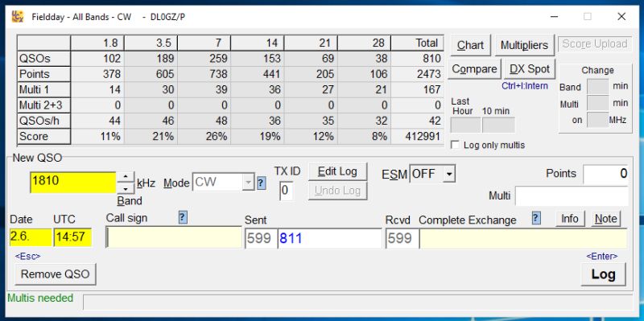This screenshot has height=321, width=644.
Task: Click the Sent RST field showing 599
Action: coord(262,238)
